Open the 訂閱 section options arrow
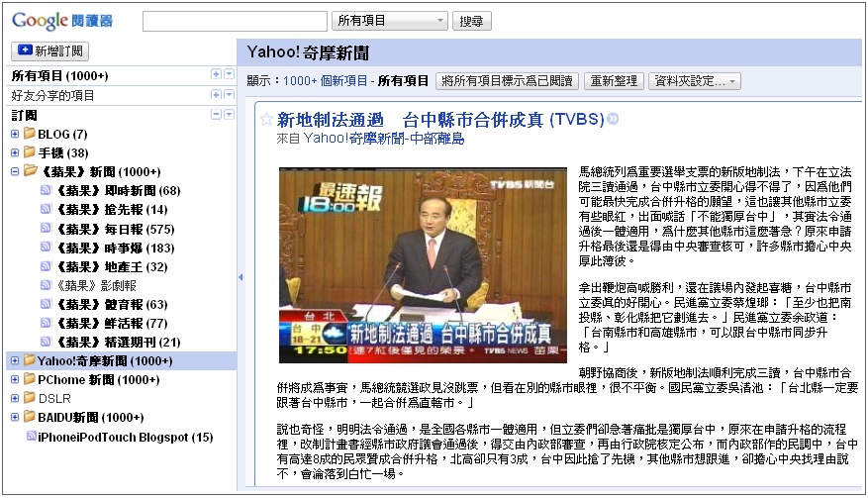 (229, 114)
